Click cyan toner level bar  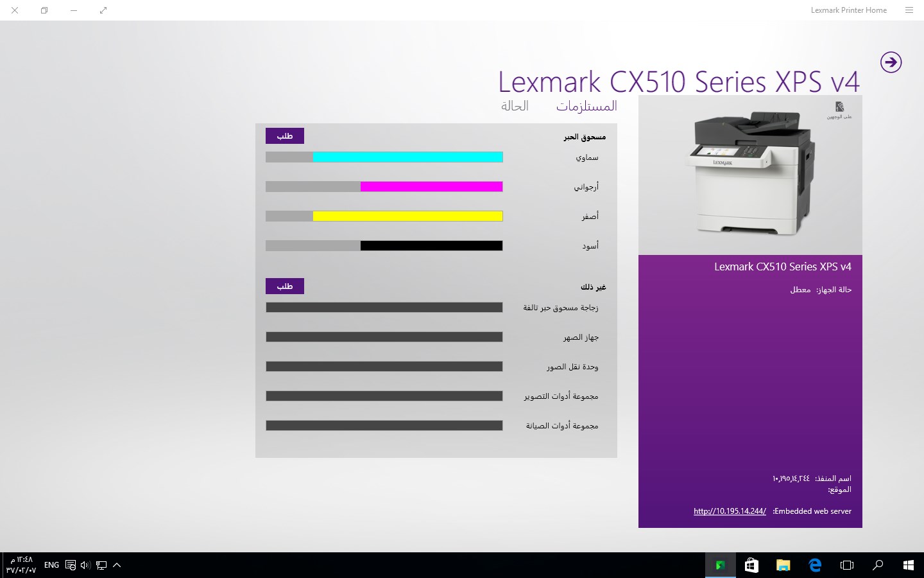[384, 157]
